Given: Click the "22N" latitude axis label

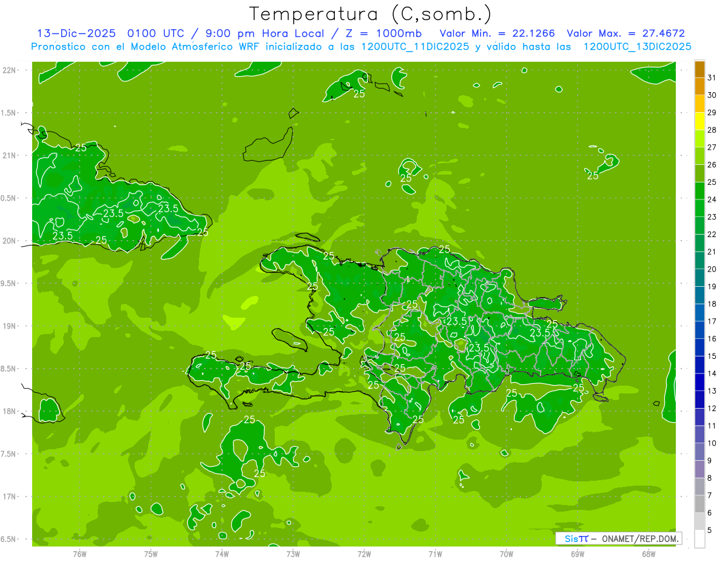Looking at the screenshot, I should [10, 70].
